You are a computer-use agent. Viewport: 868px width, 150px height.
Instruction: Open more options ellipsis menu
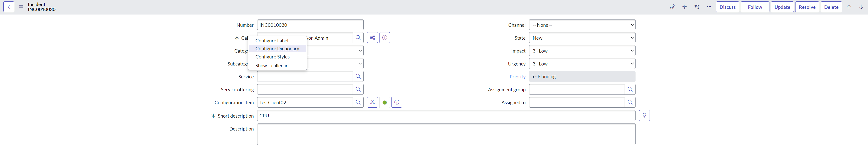click(x=709, y=7)
